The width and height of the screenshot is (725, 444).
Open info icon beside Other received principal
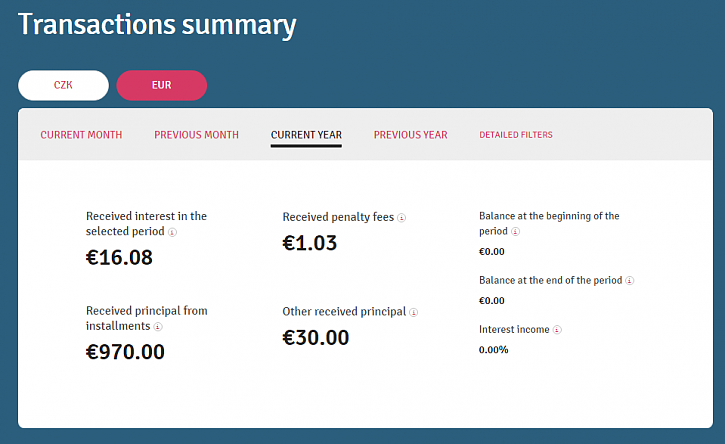coord(413,313)
